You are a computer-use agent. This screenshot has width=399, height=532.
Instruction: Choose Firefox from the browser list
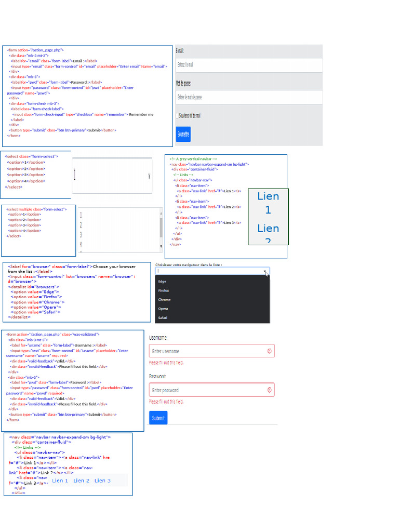(x=164, y=291)
